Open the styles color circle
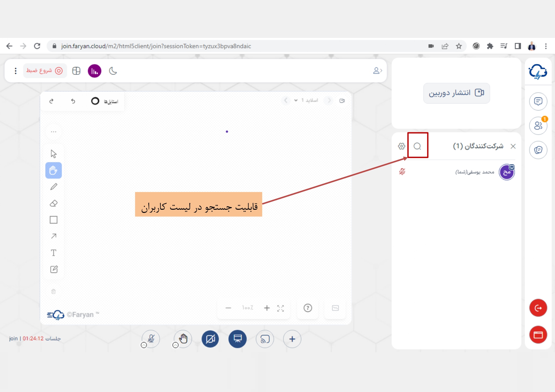This screenshot has width=555, height=392. point(95,101)
